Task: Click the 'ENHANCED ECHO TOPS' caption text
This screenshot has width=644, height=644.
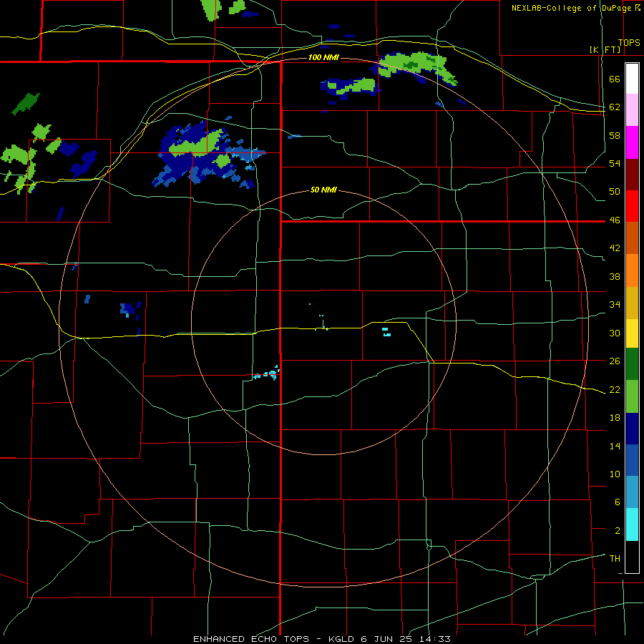Action: 251,639
